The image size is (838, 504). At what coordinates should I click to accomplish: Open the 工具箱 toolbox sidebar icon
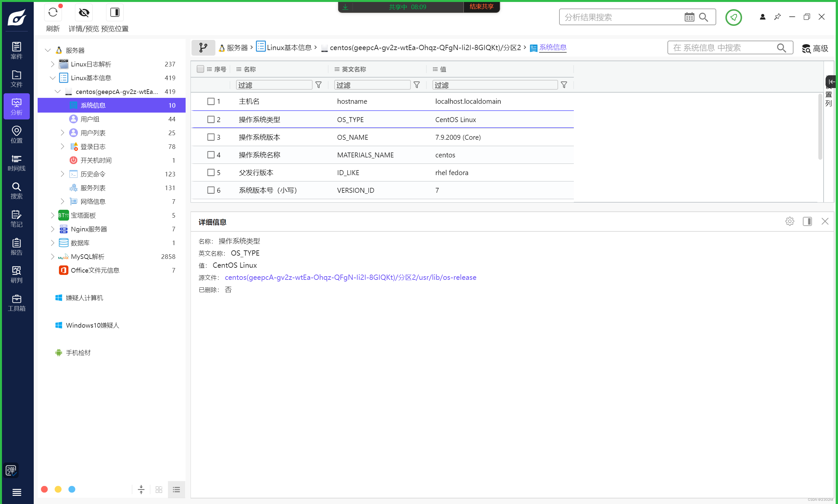click(x=16, y=303)
